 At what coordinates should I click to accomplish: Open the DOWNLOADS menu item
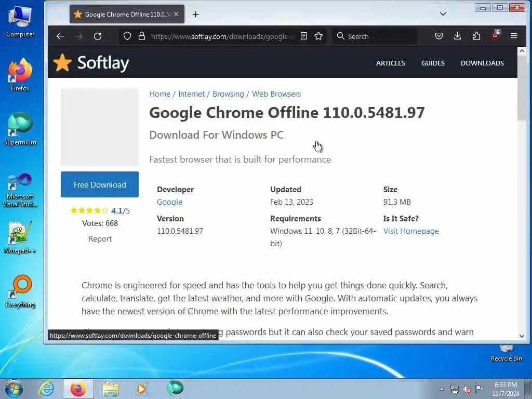[x=482, y=63]
